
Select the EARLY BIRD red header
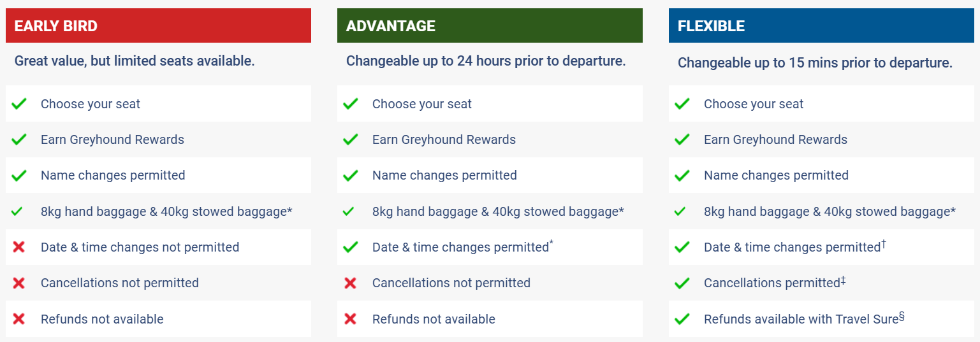pos(158,26)
